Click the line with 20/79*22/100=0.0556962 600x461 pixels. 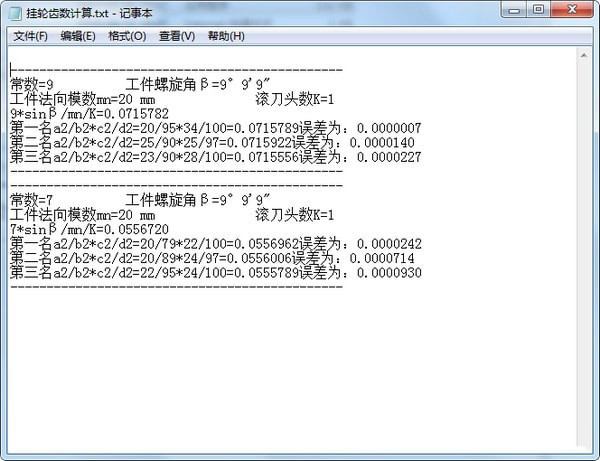[x=216, y=244]
